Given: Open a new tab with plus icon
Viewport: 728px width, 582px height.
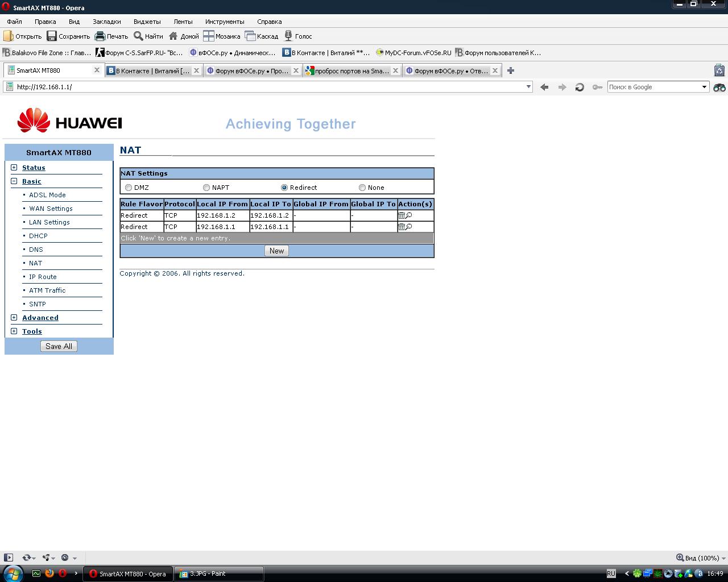Looking at the screenshot, I should click(511, 70).
